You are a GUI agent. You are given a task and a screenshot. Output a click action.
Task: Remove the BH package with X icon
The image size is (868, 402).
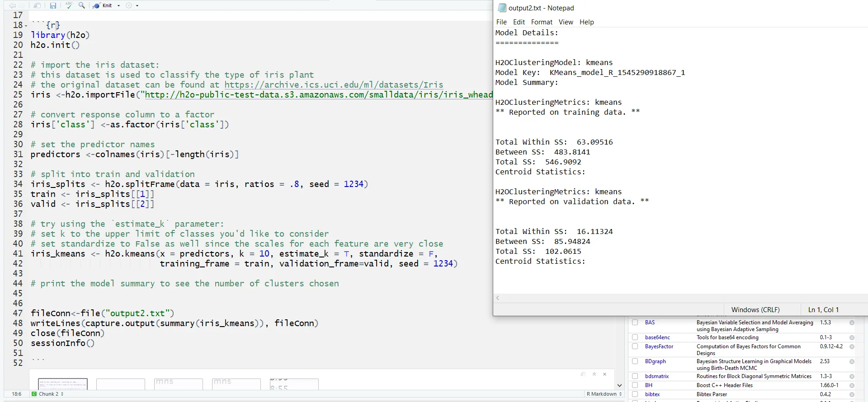[852, 385]
